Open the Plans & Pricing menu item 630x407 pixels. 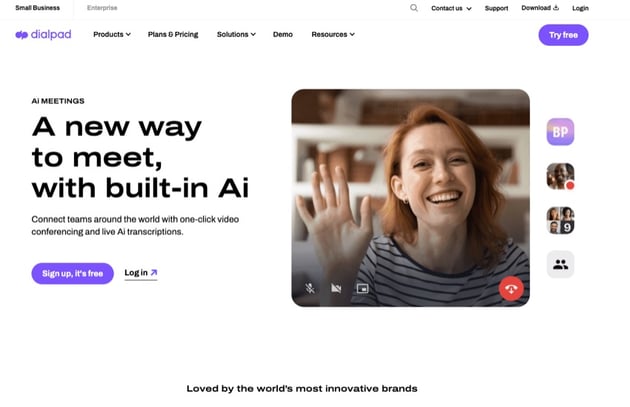pyautogui.click(x=173, y=35)
